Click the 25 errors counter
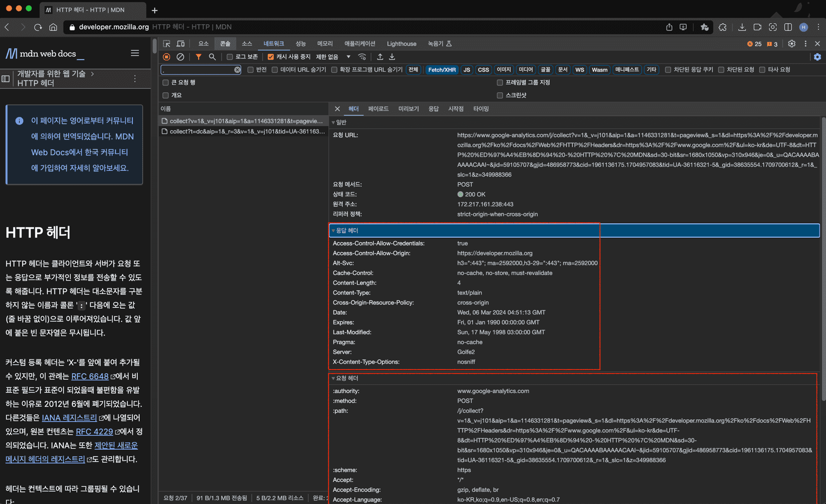Image resolution: width=826 pixels, height=504 pixels. [754, 44]
